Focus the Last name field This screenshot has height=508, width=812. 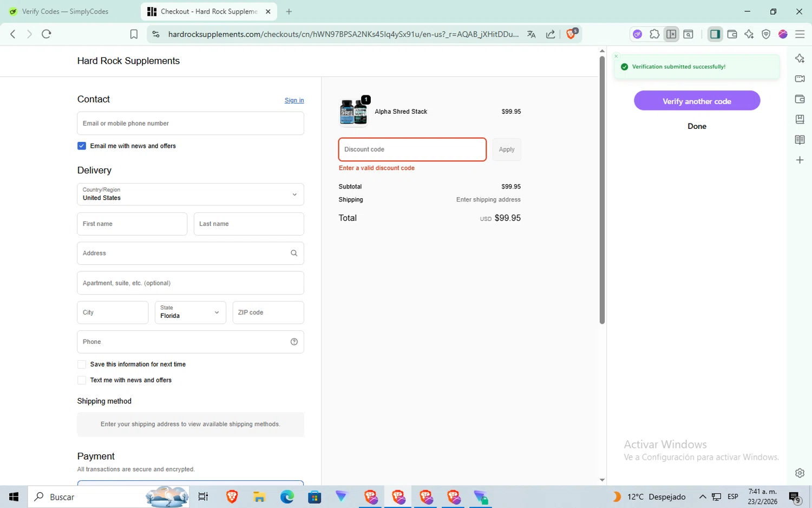pyautogui.click(x=248, y=224)
